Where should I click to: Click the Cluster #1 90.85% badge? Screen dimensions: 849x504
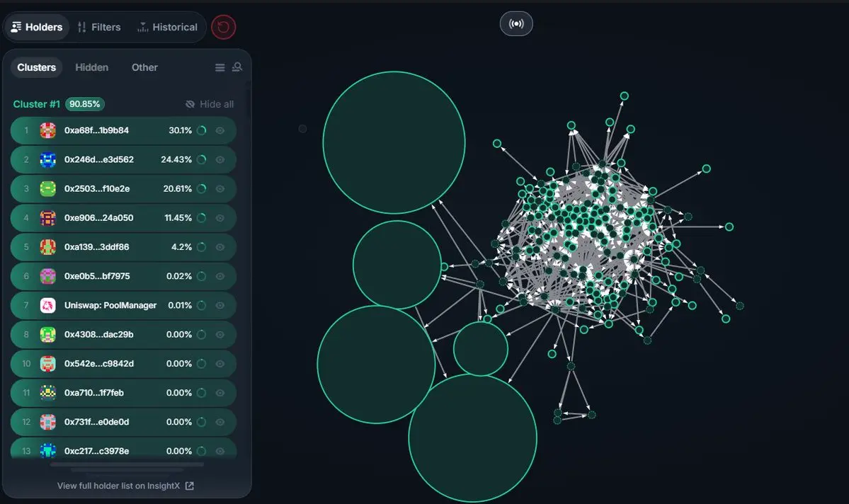(x=85, y=104)
